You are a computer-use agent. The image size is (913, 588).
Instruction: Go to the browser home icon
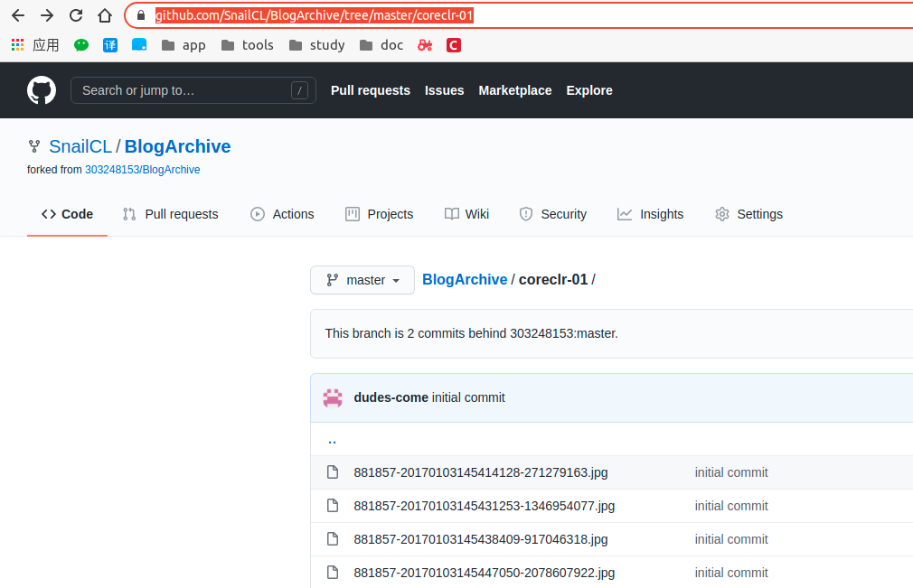pos(105,15)
